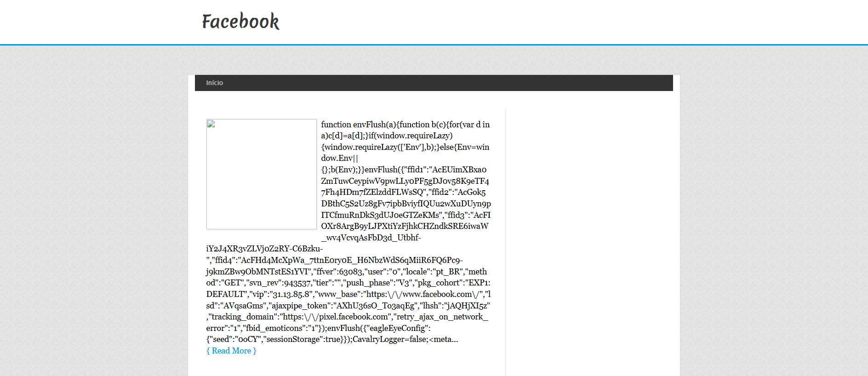Click text "CavalryLogger=false;" in the excerpt
This screenshot has height=376, width=868.
click(390, 339)
